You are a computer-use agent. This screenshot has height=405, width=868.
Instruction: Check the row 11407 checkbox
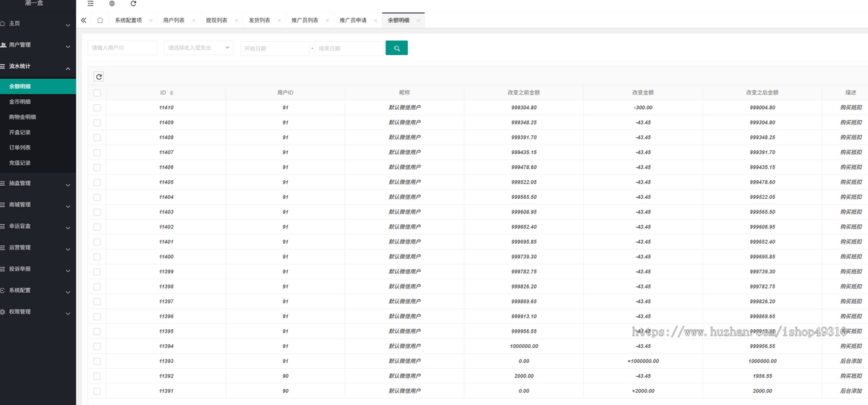tap(97, 153)
